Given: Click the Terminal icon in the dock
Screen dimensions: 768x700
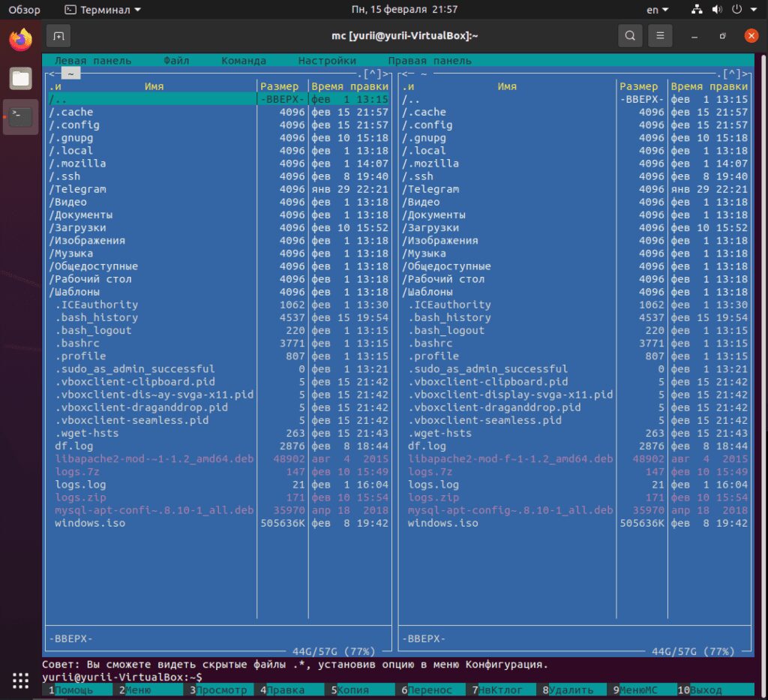Looking at the screenshot, I should pos(20,116).
